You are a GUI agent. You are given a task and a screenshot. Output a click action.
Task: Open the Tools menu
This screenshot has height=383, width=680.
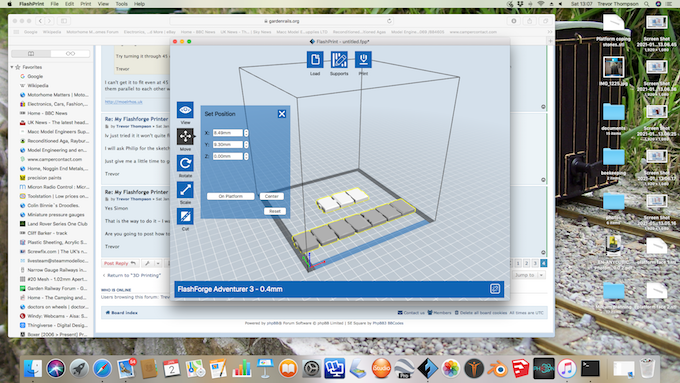[121, 4]
